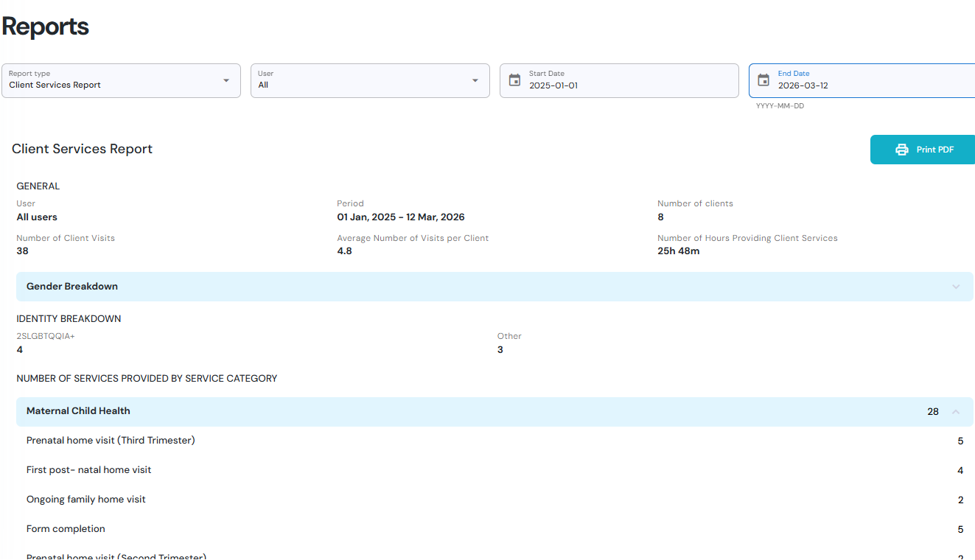Expand Gender Breakdown using its chevron
This screenshot has height=560, width=975.
coord(956,287)
